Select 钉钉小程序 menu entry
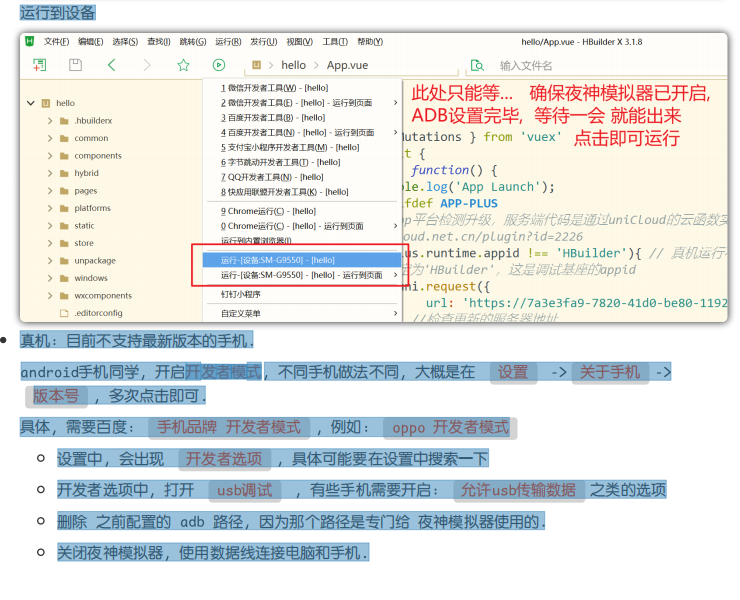The height and width of the screenshot is (600, 740). (302, 295)
